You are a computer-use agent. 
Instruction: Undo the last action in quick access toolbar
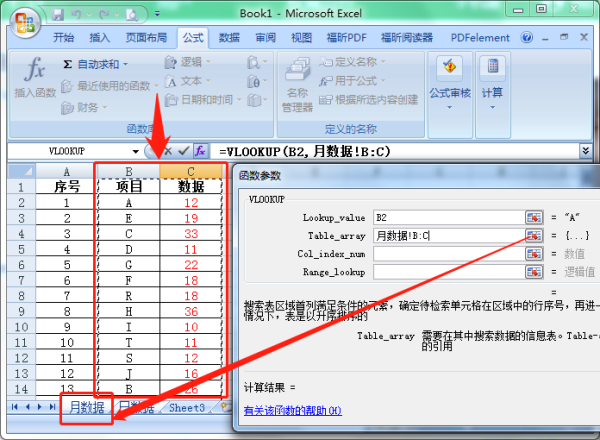(77, 15)
